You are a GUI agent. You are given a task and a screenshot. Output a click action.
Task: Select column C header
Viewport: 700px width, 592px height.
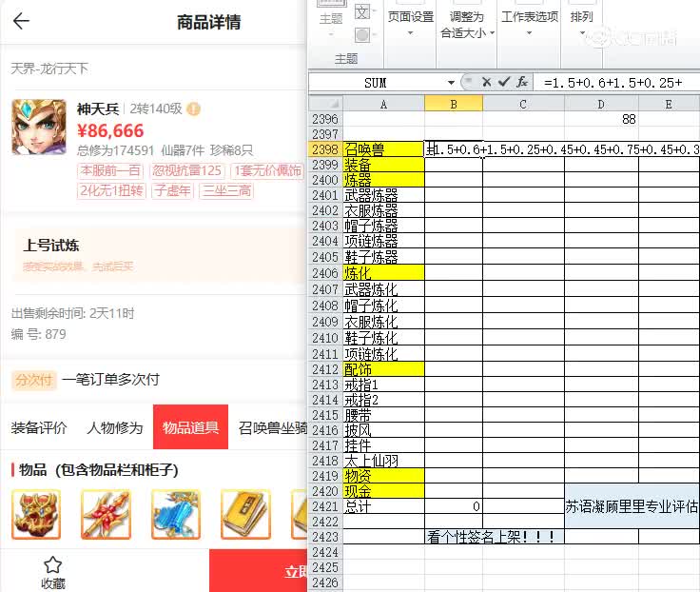[x=523, y=104]
